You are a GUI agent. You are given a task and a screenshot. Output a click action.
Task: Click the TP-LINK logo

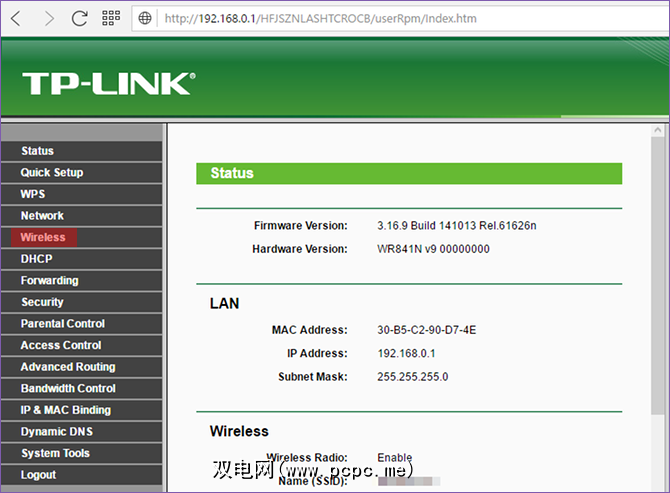tap(109, 83)
